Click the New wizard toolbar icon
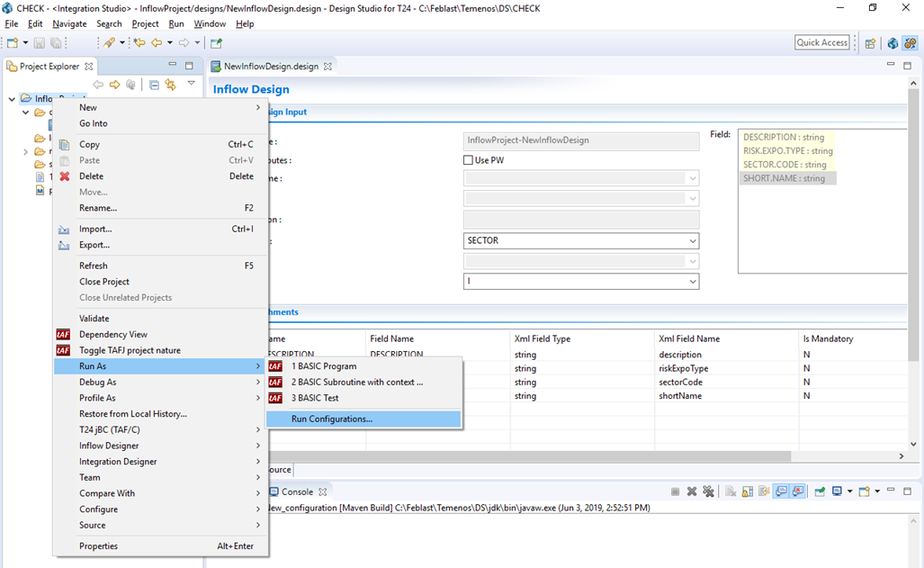The width and height of the screenshot is (924, 568). click(x=13, y=43)
